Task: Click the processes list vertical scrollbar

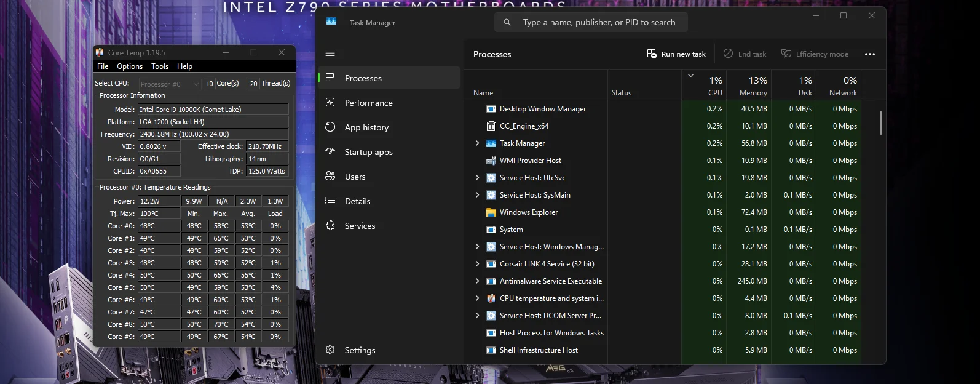Action: [x=880, y=122]
